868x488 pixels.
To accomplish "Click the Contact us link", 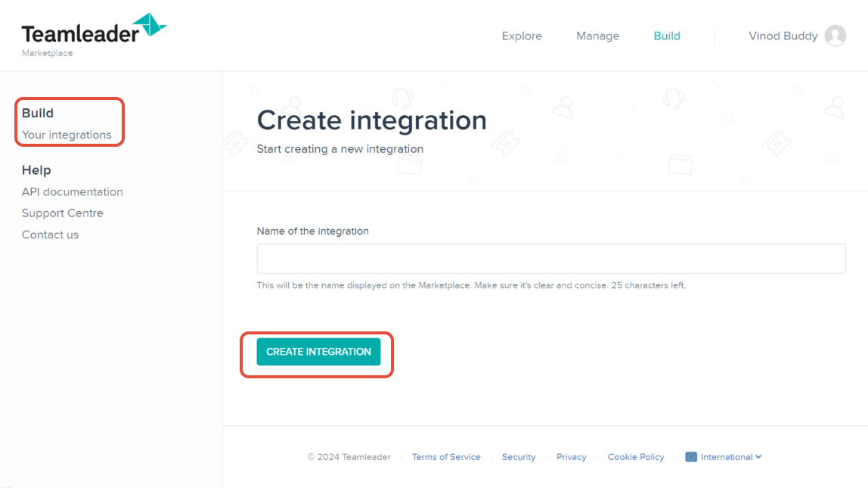I will point(50,235).
